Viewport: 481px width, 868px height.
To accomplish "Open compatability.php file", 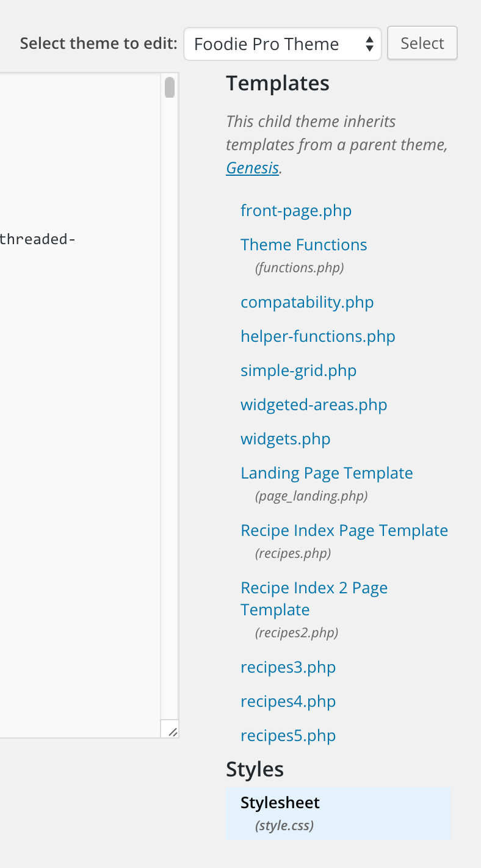I will [x=307, y=302].
